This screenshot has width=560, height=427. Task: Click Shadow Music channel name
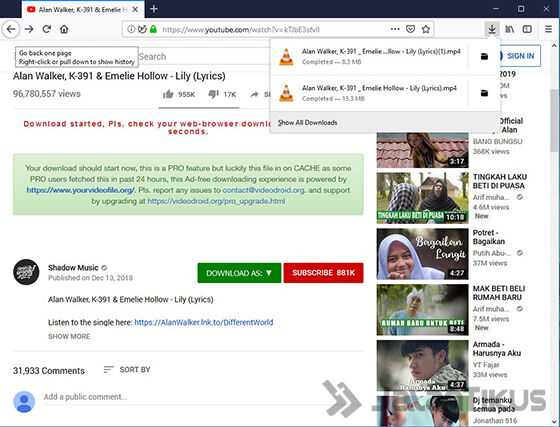pos(73,268)
